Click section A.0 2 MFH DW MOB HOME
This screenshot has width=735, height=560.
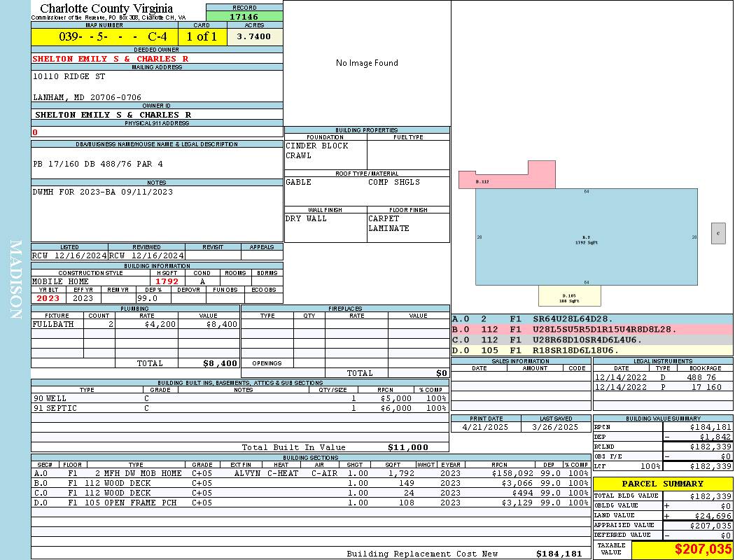tap(311, 473)
